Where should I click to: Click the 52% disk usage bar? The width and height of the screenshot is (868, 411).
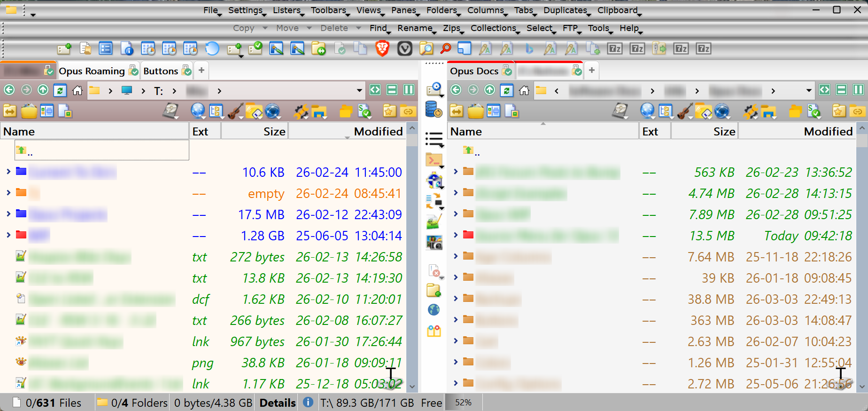click(463, 403)
